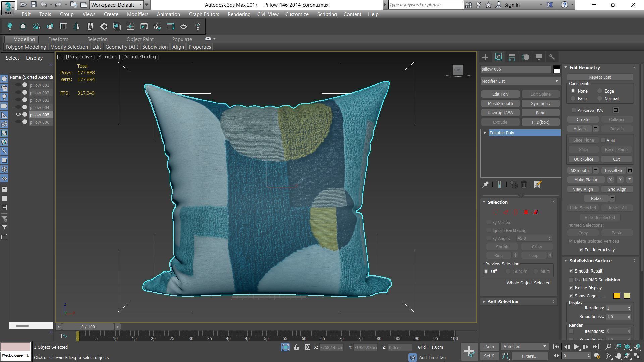Image resolution: width=644 pixels, height=362 pixels.
Task: Click the open file folder icon
Action: [23, 5]
